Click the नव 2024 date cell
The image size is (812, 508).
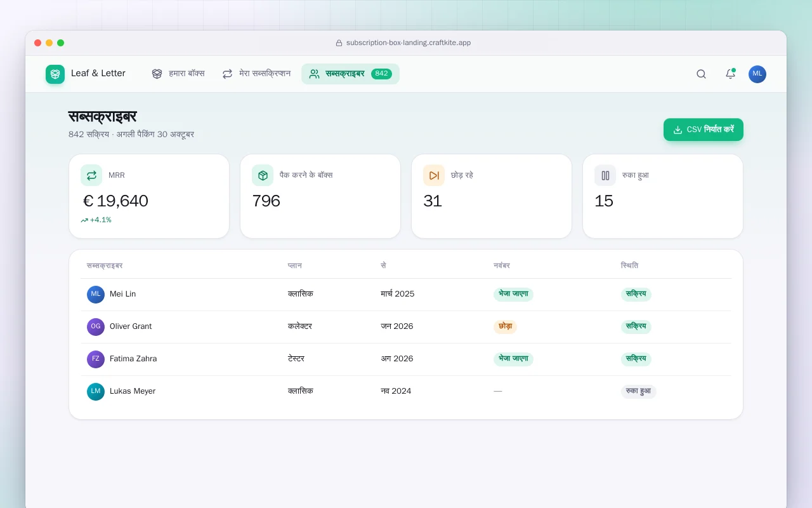396,392
